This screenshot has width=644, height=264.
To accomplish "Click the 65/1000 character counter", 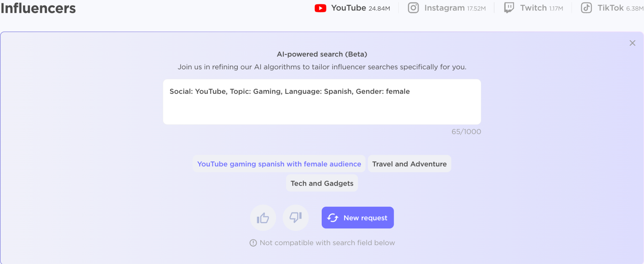I will tap(466, 132).
